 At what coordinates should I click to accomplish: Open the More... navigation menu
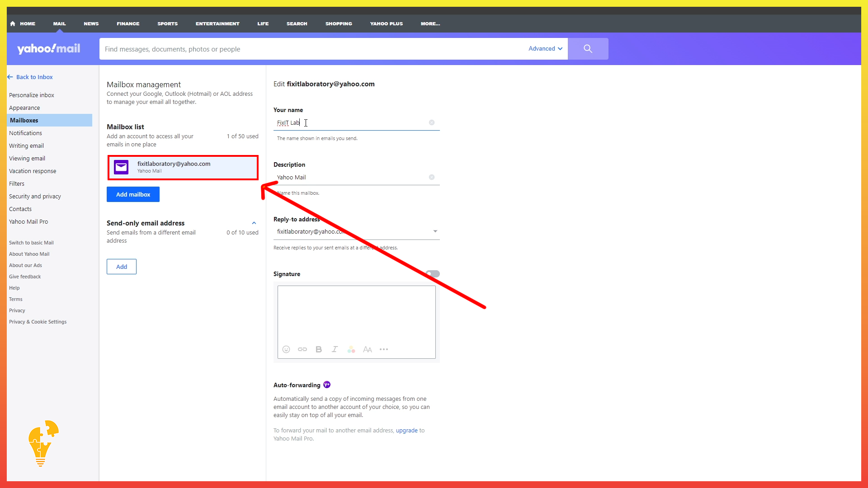[430, 23]
